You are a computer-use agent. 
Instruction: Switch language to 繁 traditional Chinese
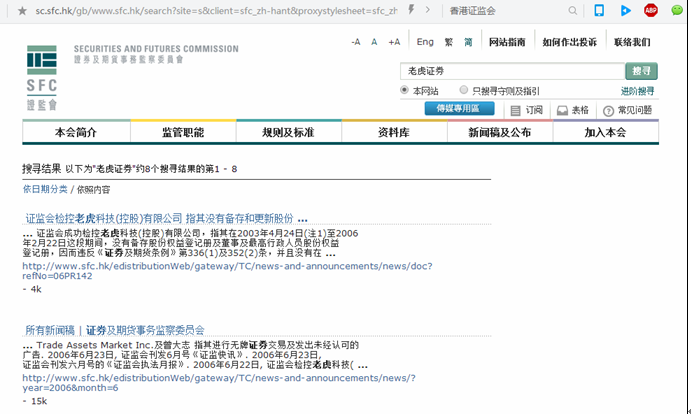[449, 42]
